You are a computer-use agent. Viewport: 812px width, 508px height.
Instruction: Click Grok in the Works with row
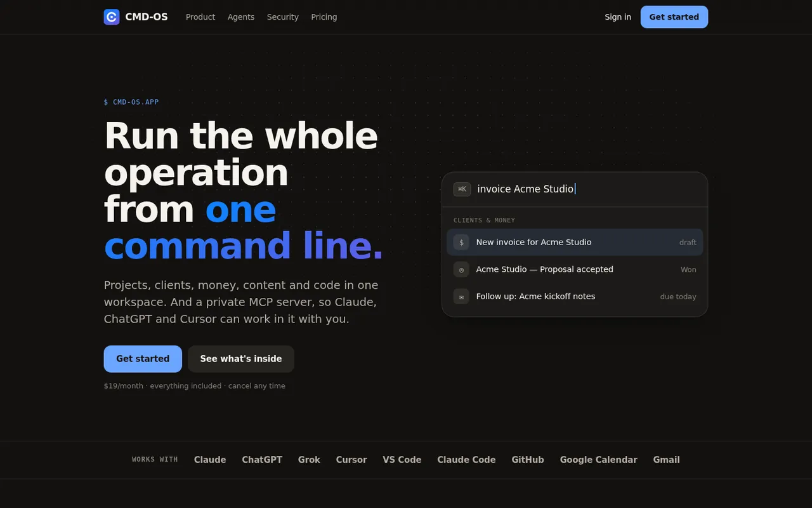[x=309, y=460]
